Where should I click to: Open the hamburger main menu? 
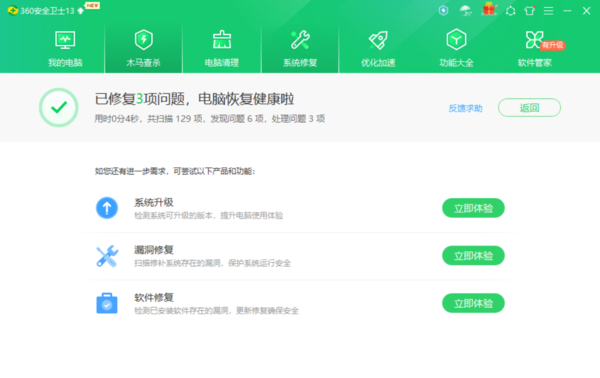[x=548, y=11]
